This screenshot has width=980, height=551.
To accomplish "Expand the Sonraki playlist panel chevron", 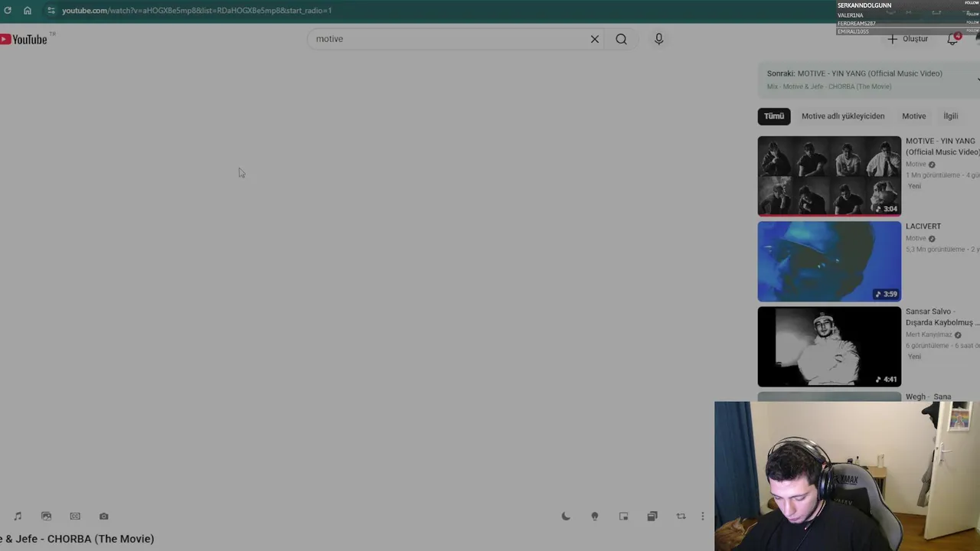I will (978, 80).
